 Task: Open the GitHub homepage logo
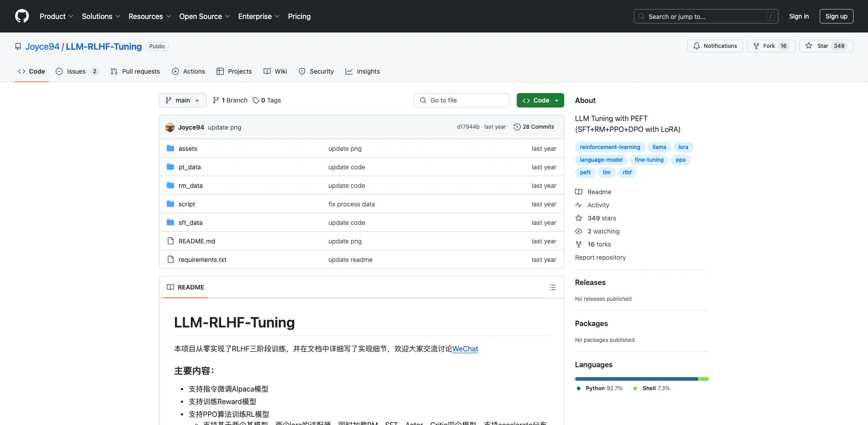pos(22,16)
